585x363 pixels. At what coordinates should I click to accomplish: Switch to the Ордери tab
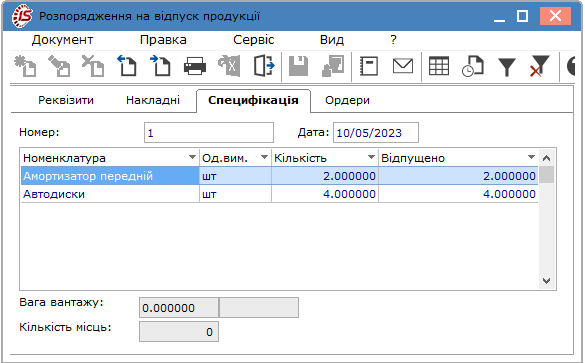[x=347, y=100]
